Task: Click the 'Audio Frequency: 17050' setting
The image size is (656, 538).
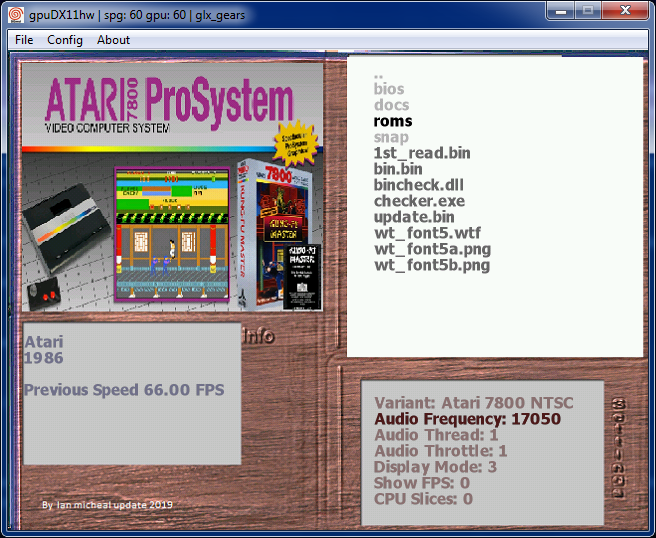Action: 467,419
